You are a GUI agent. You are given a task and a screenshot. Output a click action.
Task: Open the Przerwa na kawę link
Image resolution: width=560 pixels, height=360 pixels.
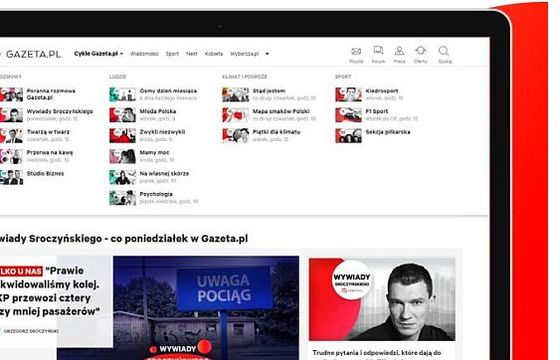coord(50,152)
